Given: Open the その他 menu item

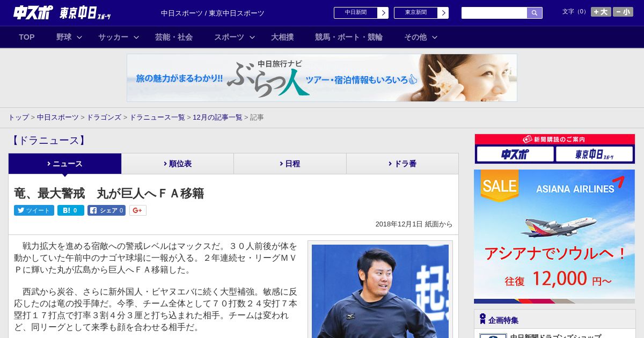Looking at the screenshot, I should click(x=415, y=37).
